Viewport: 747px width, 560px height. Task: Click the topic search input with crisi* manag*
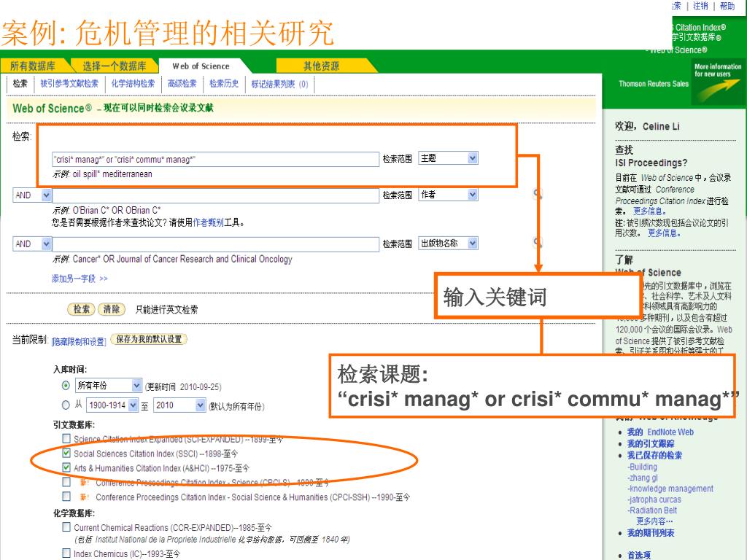[215, 159]
